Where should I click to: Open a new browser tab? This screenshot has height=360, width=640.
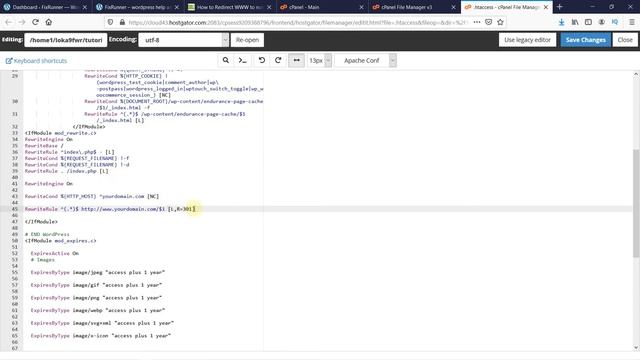pyautogui.click(x=560, y=7)
